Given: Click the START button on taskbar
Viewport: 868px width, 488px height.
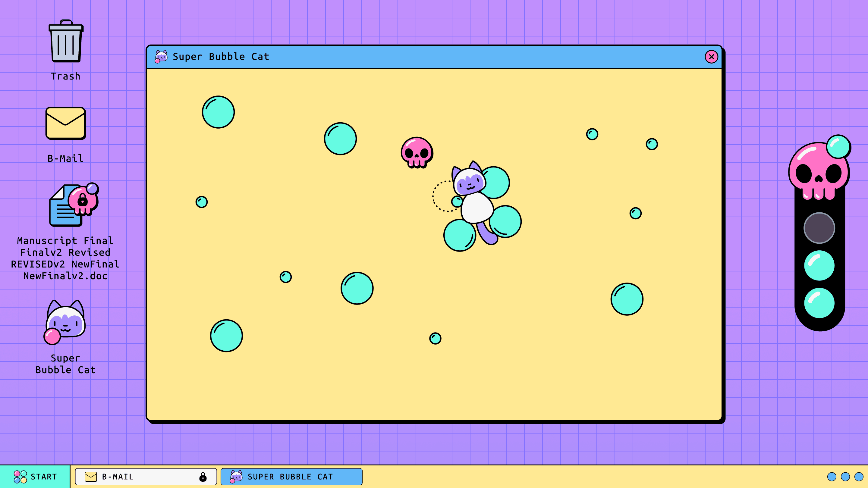Looking at the screenshot, I should (x=35, y=477).
